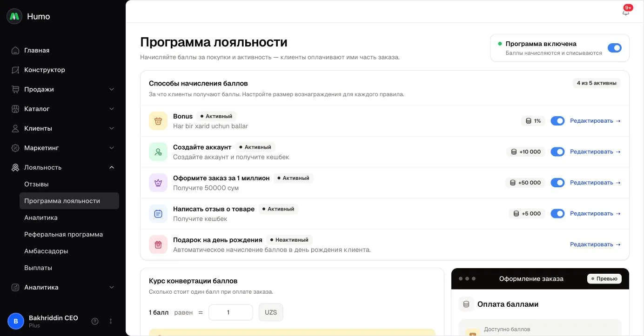
Task: Turn off the Создайте аккаунт toggle
Action: pos(557,152)
